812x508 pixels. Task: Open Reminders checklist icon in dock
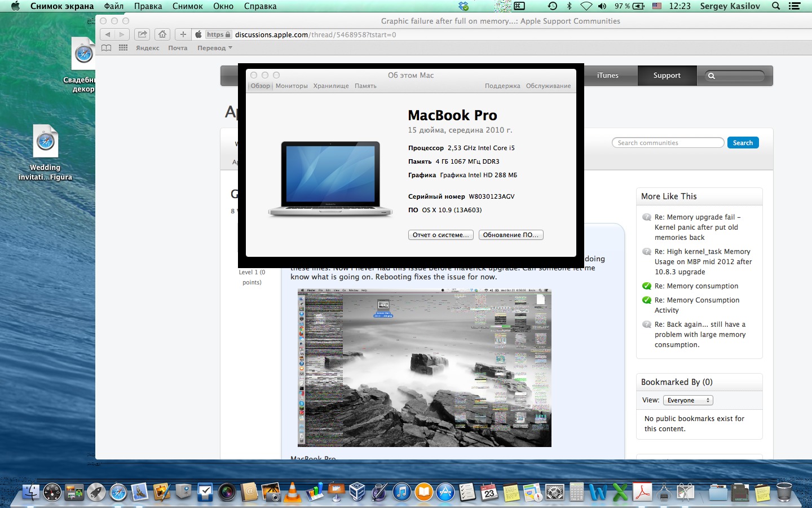click(x=467, y=492)
